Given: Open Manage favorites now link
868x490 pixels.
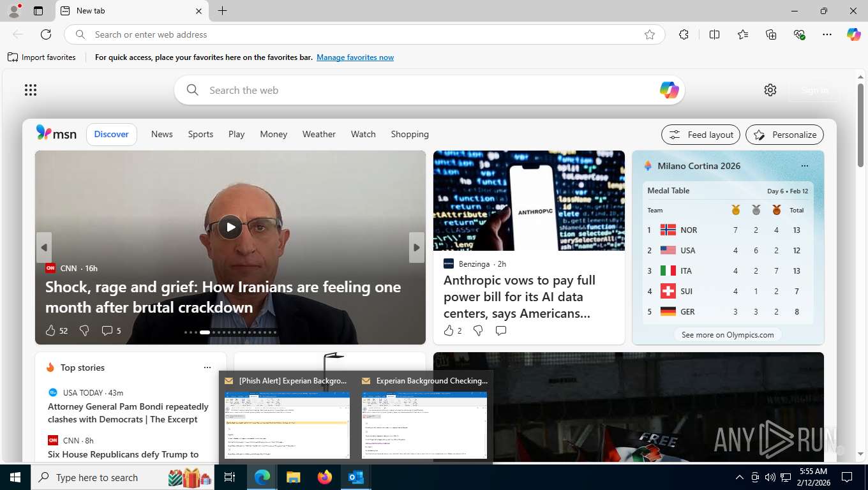Looking at the screenshot, I should click(355, 57).
